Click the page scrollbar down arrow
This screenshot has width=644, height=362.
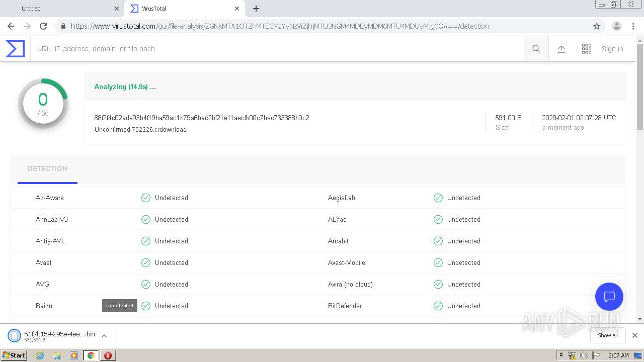click(640, 319)
